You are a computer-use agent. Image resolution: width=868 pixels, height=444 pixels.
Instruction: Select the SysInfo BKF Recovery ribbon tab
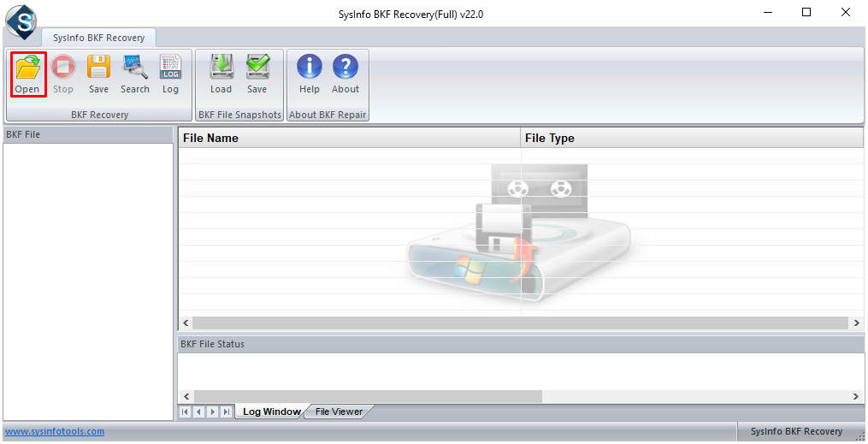point(98,38)
